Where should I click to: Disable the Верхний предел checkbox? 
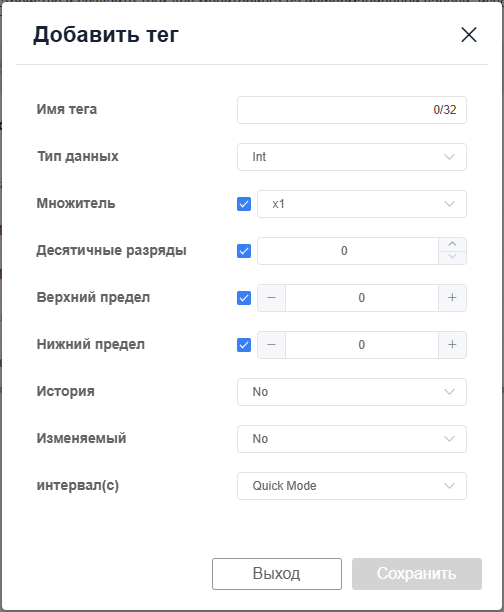[244, 298]
